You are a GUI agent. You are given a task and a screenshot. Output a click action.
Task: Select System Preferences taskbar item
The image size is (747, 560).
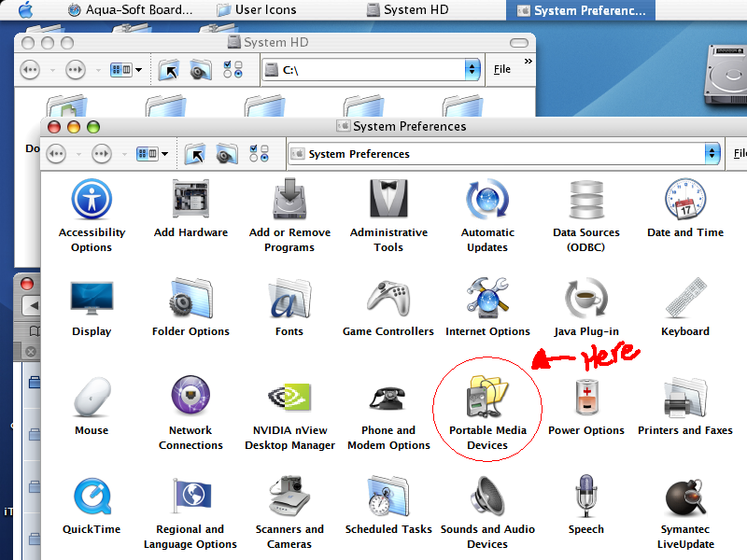point(581,10)
